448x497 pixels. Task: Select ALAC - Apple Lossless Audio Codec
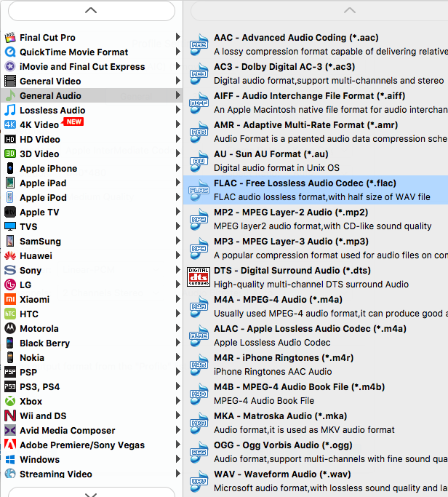(316, 335)
